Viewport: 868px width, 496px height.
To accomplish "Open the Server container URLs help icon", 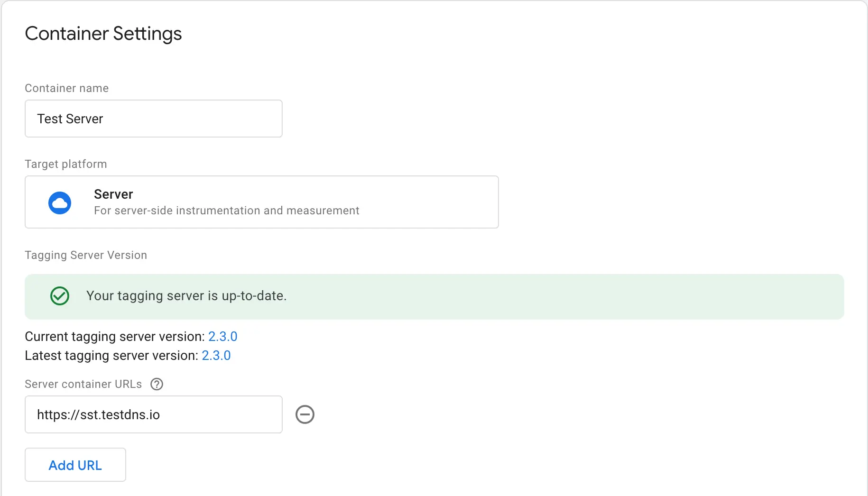I will click(x=157, y=384).
